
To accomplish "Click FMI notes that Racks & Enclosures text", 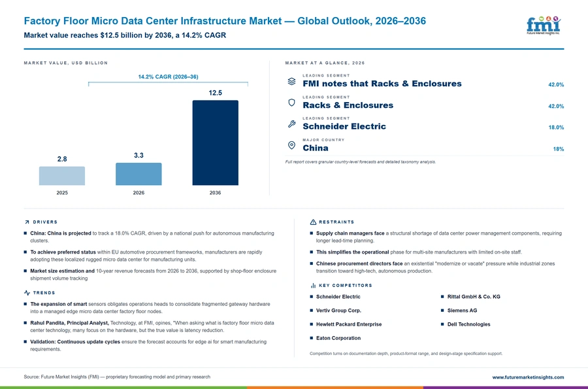I will click(382, 84).
